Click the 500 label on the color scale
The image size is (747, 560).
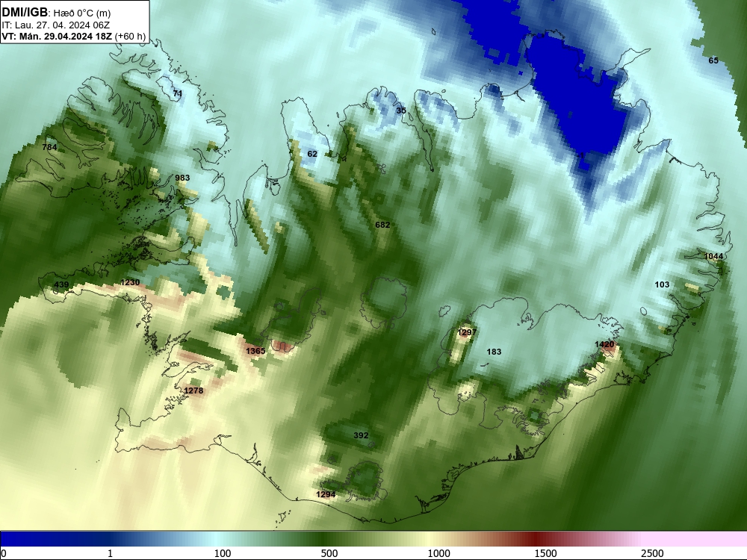coord(329,553)
